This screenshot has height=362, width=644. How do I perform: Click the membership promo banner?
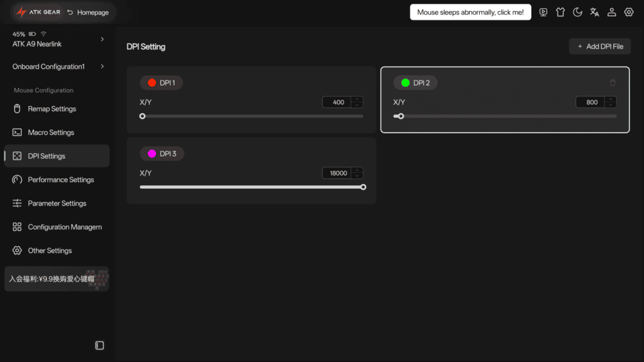(x=57, y=279)
